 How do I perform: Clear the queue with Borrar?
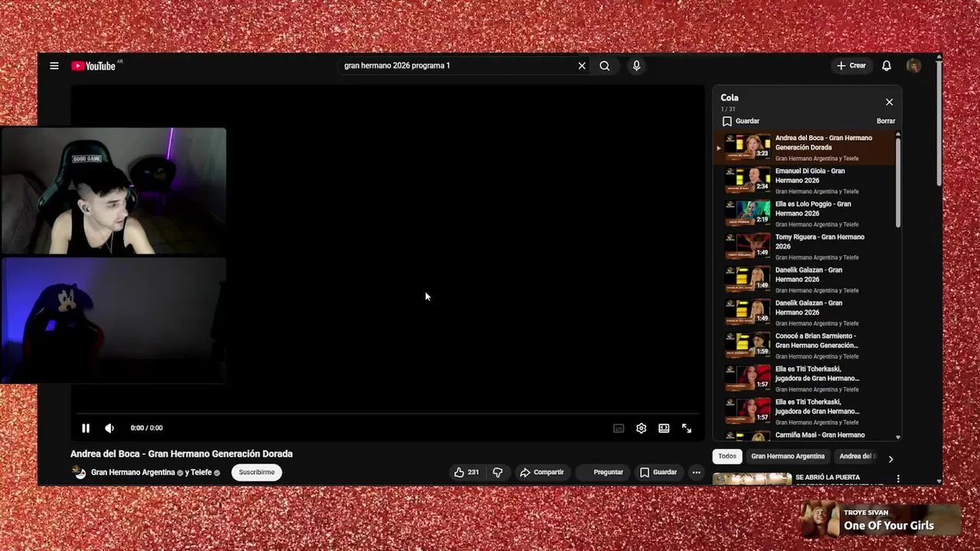click(x=886, y=121)
